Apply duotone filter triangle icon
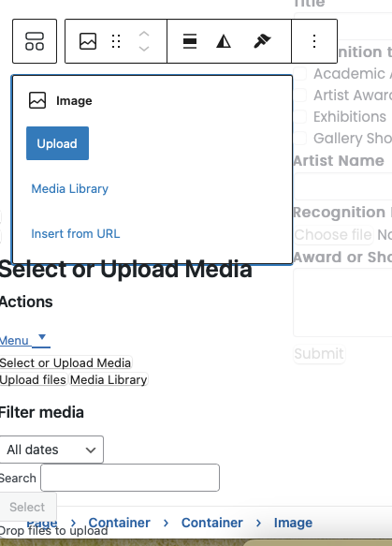The height and width of the screenshot is (546, 392). (x=224, y=41)
